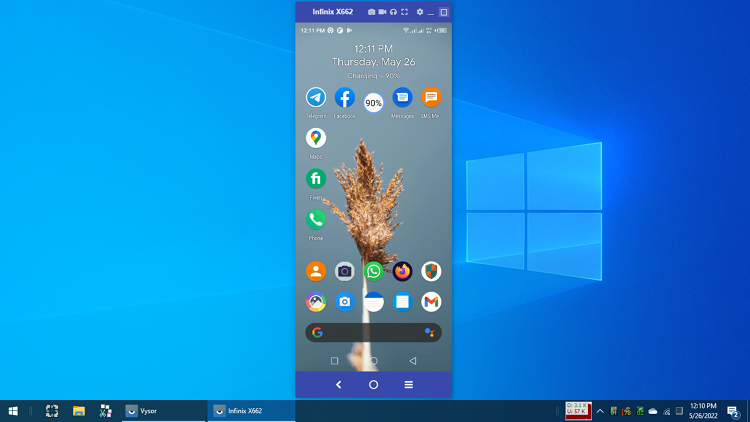This screenshot has height=422, width=750.
Task: Open the snipping tool taskbar icon
Action: coord(106,411)
